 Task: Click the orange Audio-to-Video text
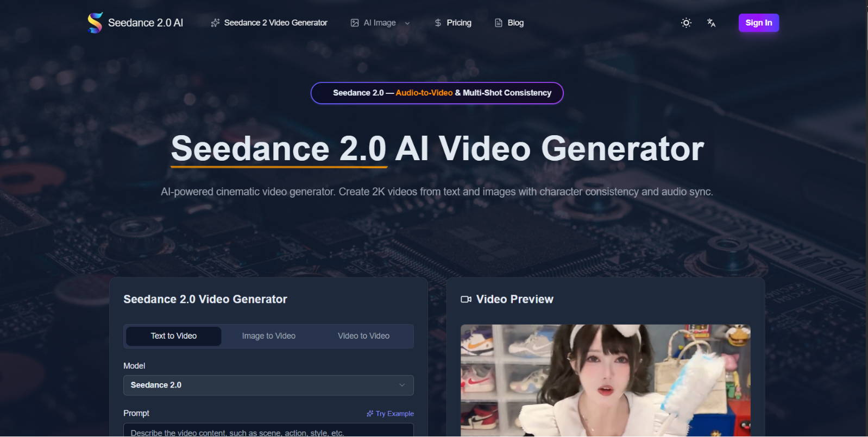click(x=424, y=93)
